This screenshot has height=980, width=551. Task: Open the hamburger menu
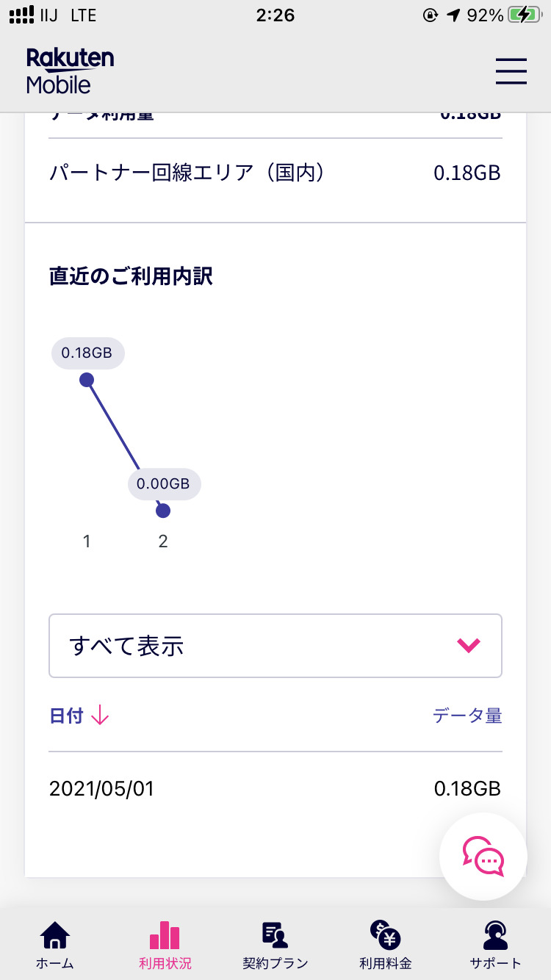[511, 71]
